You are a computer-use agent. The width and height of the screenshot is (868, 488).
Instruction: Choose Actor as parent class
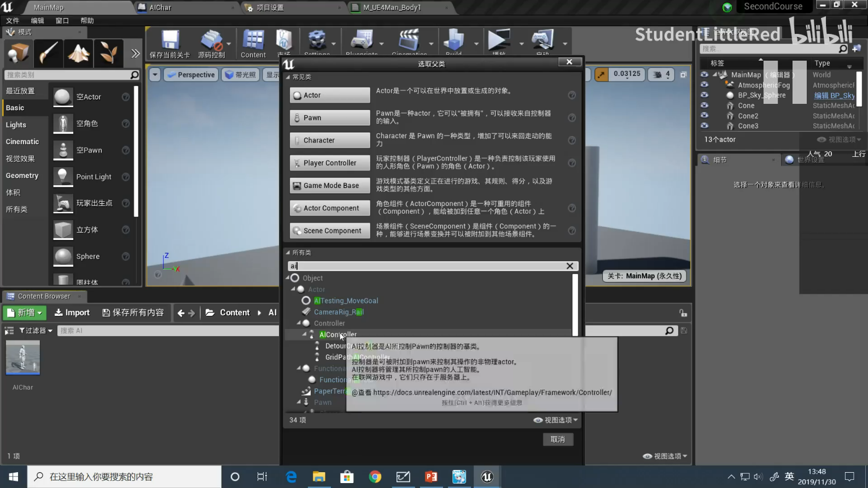click(x=330, y=95)
